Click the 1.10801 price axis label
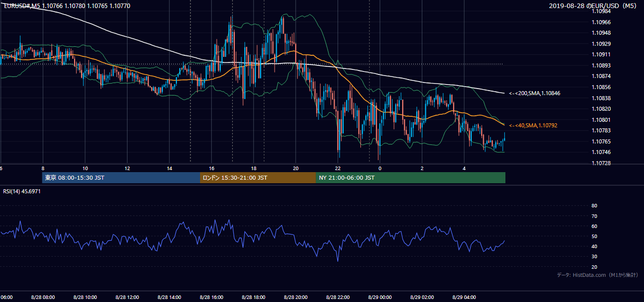This screenshot has height=302, width=644. tap(601, 120)
